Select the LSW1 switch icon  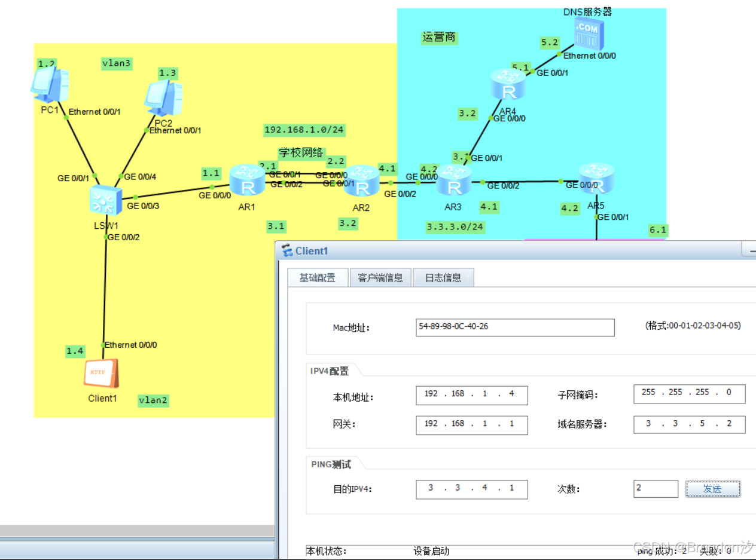point(105,200)
